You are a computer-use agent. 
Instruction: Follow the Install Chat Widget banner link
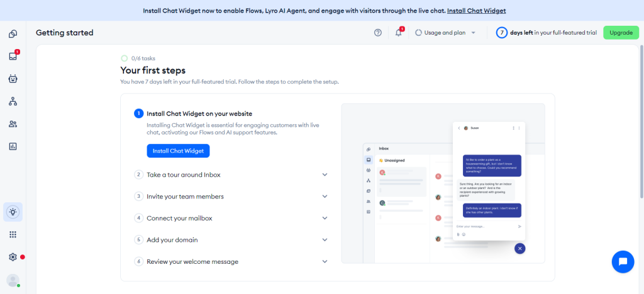477,11
